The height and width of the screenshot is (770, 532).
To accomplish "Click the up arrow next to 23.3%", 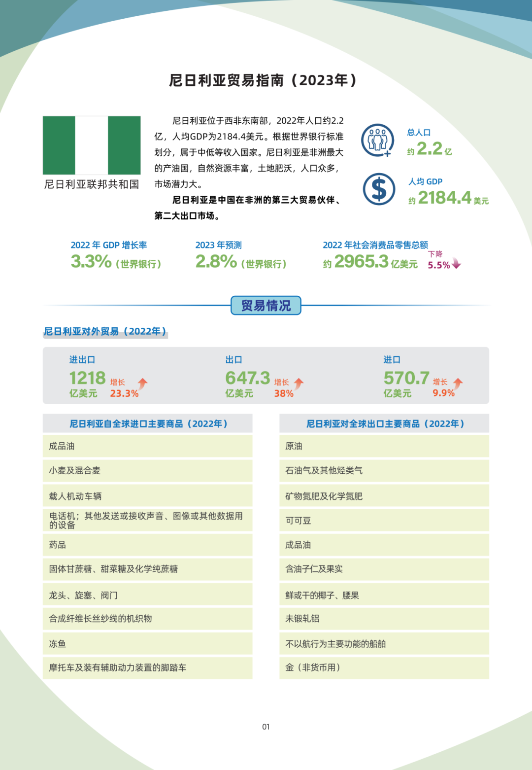I will pos(142,383).
